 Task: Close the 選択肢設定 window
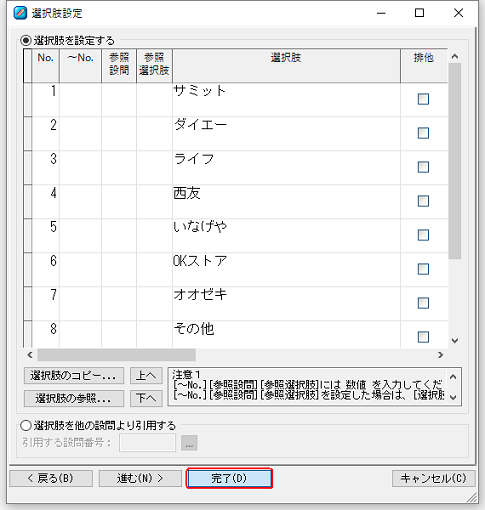click(458, 13)
